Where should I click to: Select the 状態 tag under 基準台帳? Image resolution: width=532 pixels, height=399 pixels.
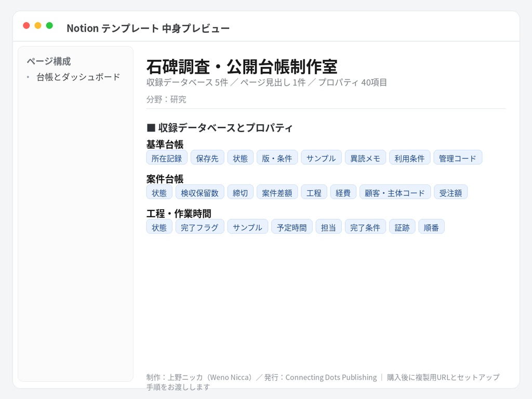point(240,158)
